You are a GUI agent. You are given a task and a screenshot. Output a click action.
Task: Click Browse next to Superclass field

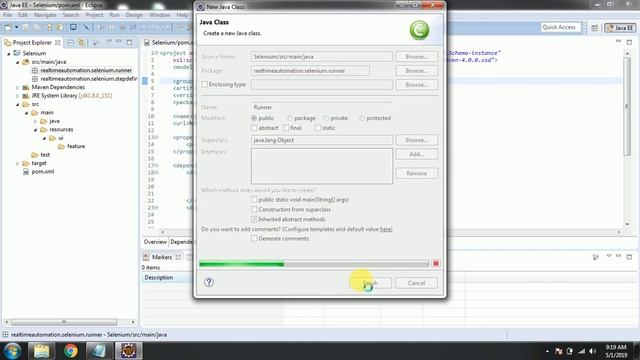[416, 140]
